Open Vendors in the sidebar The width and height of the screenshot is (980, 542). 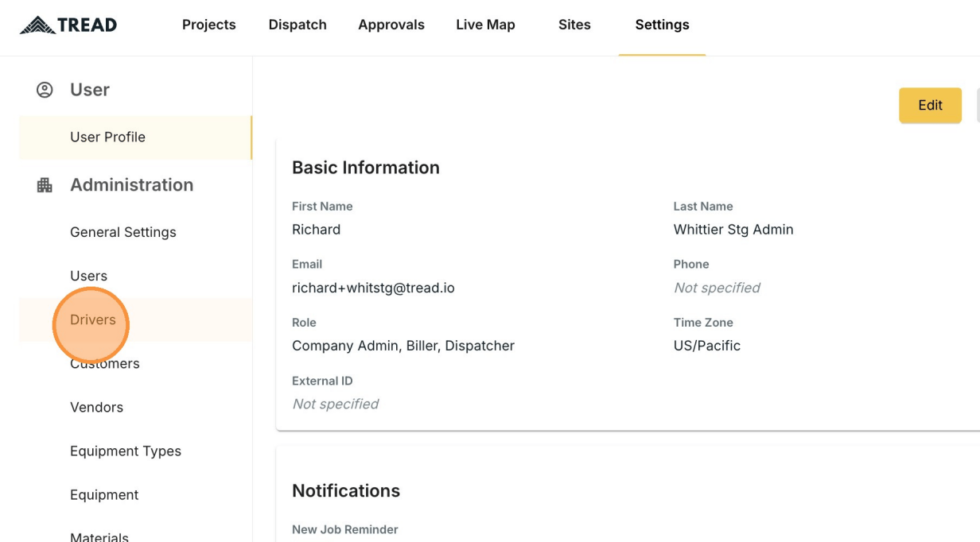click(x=135, y=407)
